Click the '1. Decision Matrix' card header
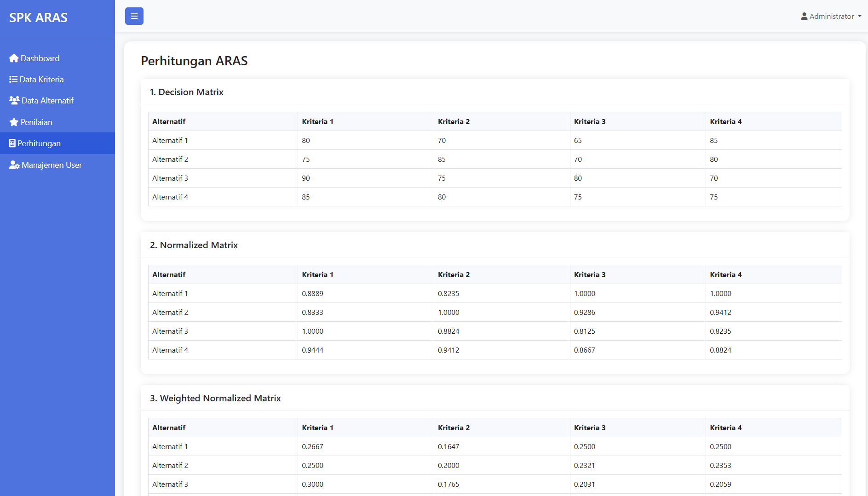This screenshot has width=868, height=496. click(x=495, y=92)
